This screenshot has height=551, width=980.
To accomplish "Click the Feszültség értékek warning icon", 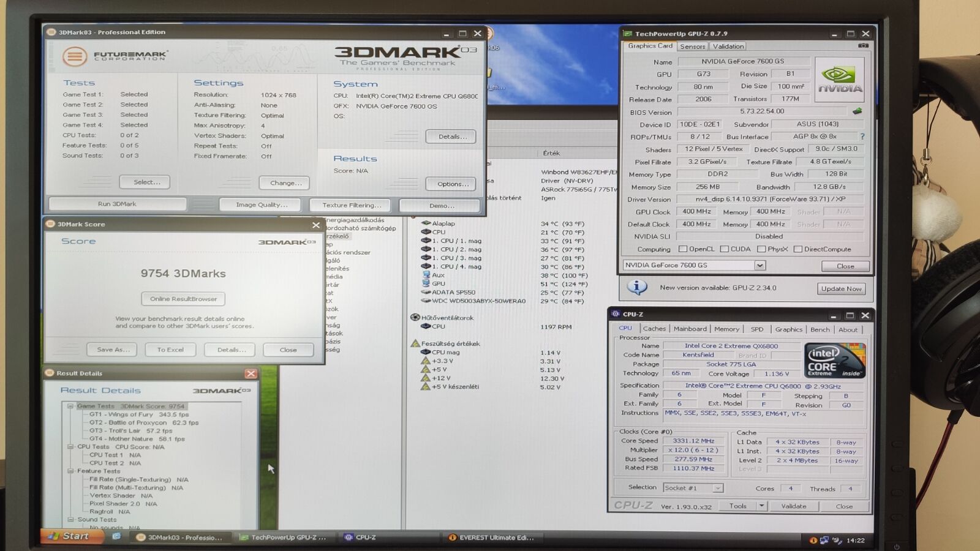I will click(415, 343).
